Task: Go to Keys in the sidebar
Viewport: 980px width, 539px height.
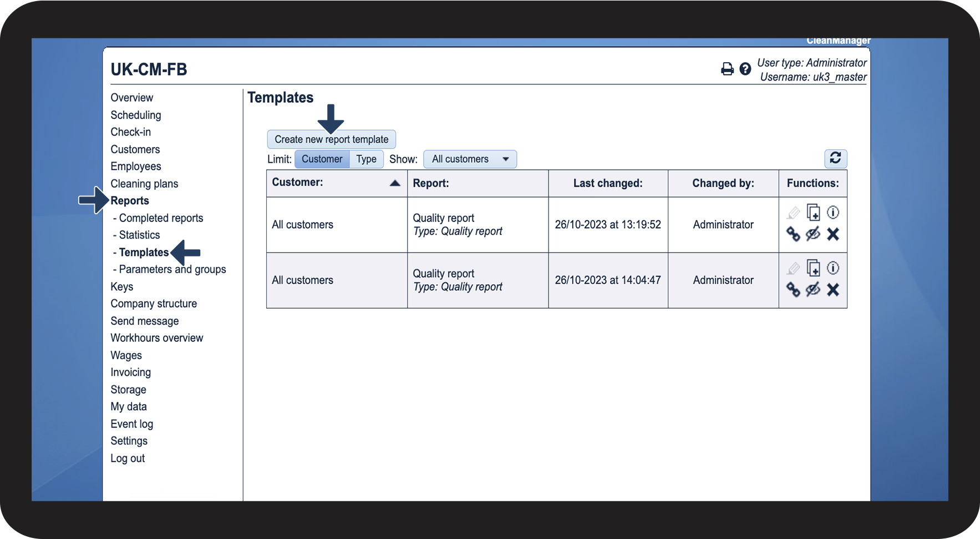Action: (x=122, y=286)
